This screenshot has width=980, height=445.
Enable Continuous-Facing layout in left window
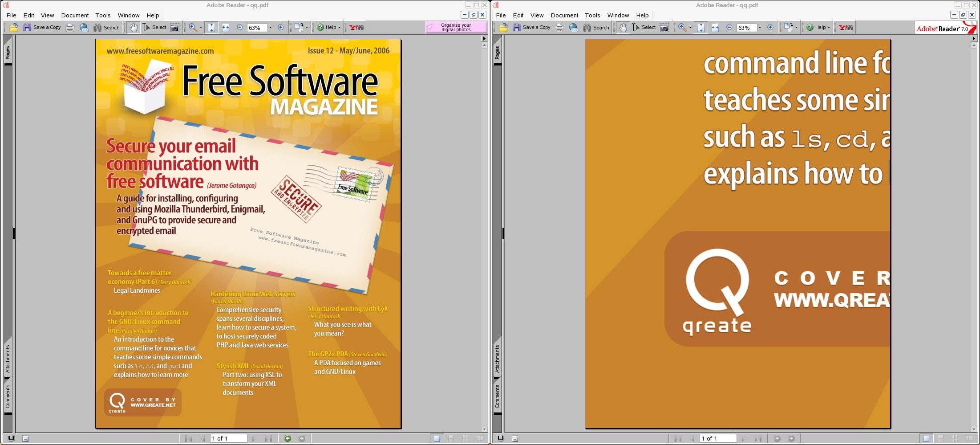465,439
